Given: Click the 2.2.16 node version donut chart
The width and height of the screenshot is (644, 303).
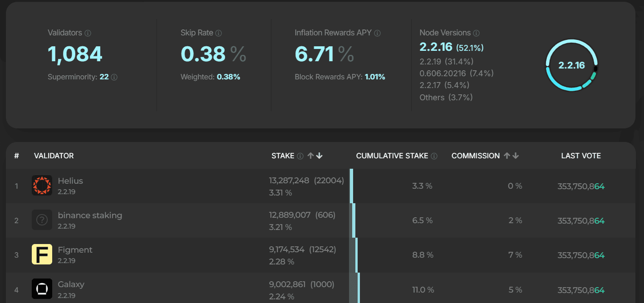Looking at the screenshot, I should (571, 65).
